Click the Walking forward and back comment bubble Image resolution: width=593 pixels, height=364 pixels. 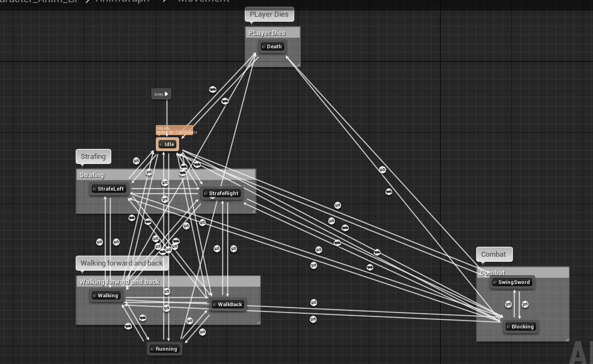point(122,263)
